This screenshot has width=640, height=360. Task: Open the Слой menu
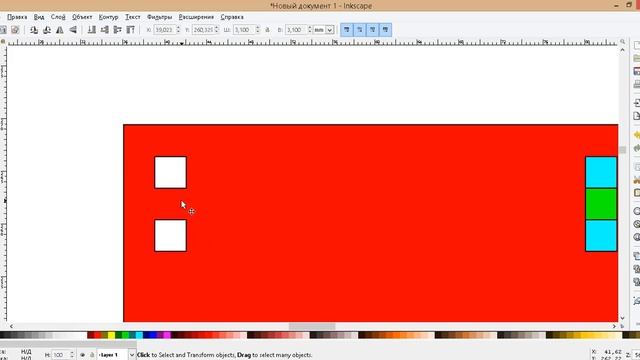tap(58, 17)
